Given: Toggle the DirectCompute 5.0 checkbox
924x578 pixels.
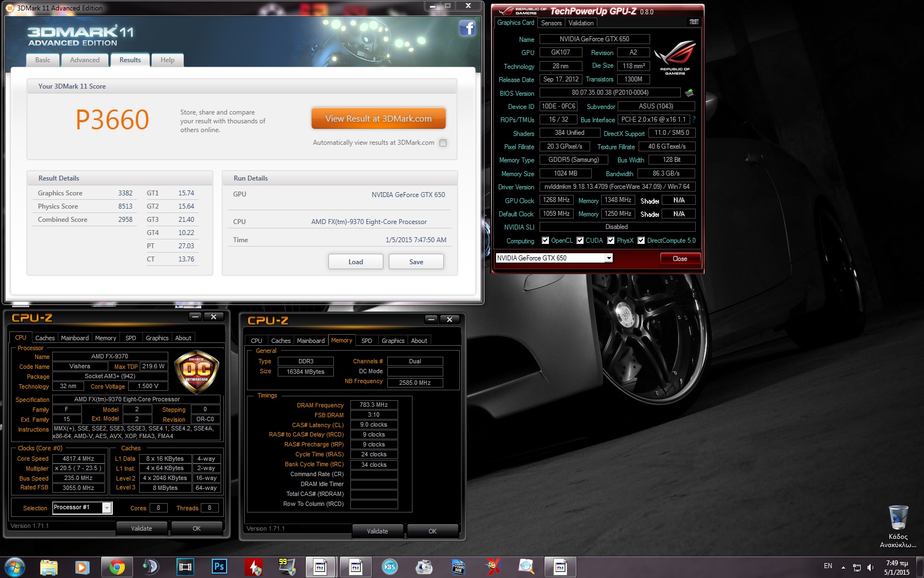Looking at the screenshot, I should (641, 240).
